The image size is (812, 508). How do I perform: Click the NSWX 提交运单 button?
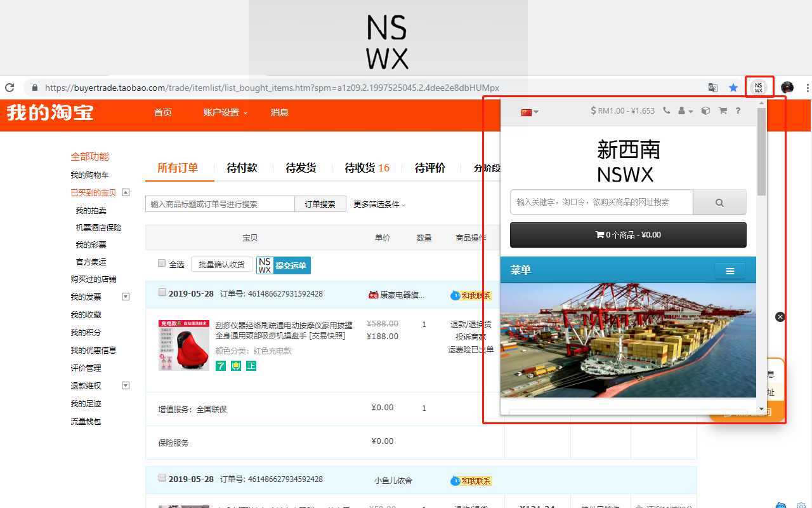tap(284, 265)
